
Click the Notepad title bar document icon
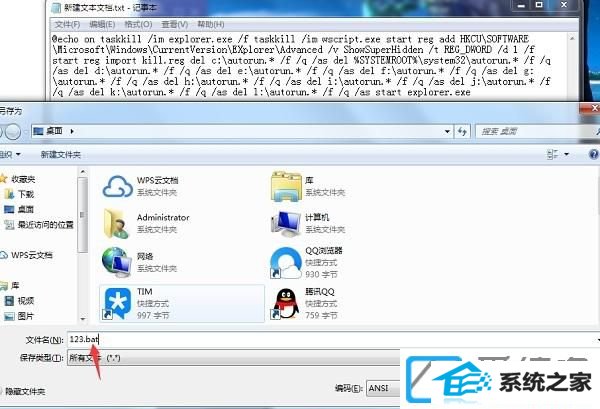pos(56,8)
